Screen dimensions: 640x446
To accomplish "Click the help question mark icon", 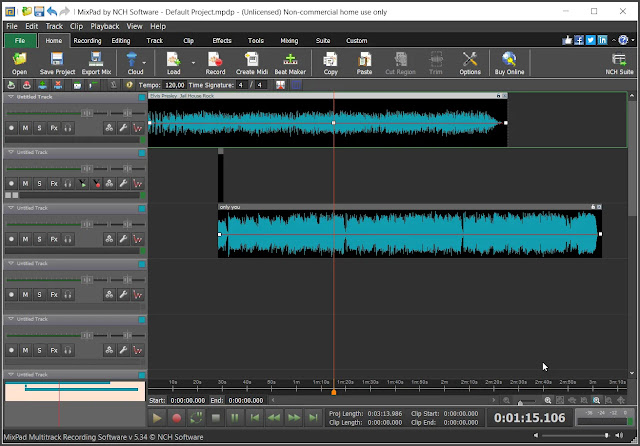I will pyautogui.click(x=623, y=40).
